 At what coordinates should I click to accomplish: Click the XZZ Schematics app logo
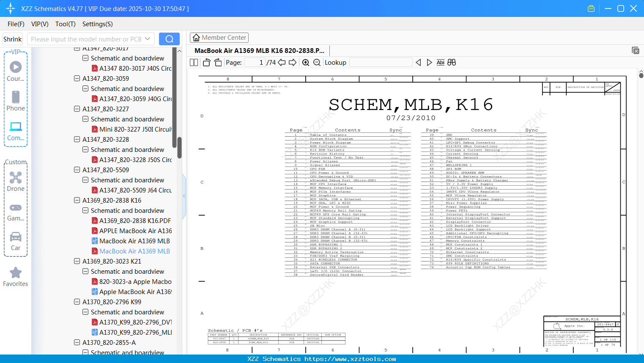click(x=11, y=8)
